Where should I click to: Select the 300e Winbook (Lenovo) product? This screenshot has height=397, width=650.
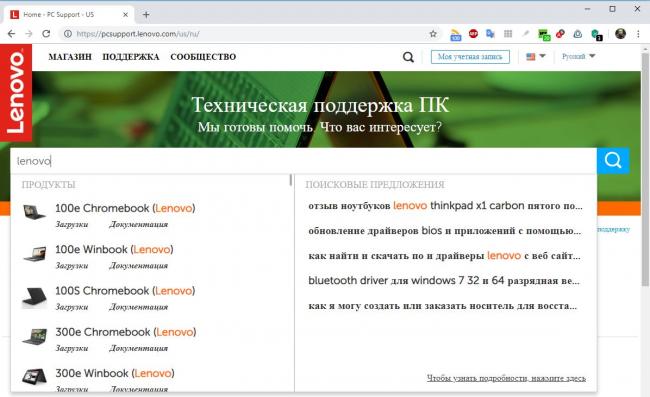click(115, 373)
